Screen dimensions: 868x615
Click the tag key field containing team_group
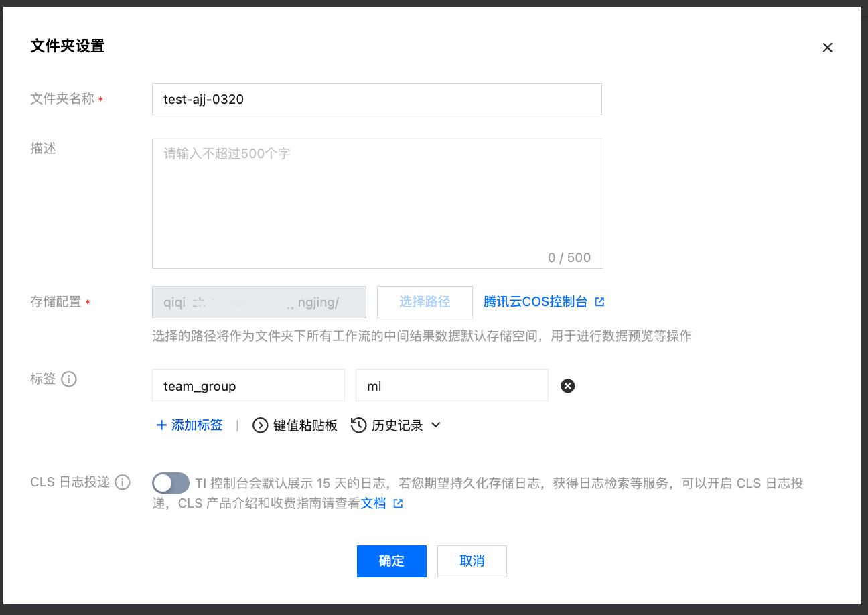tap(248, 386)
